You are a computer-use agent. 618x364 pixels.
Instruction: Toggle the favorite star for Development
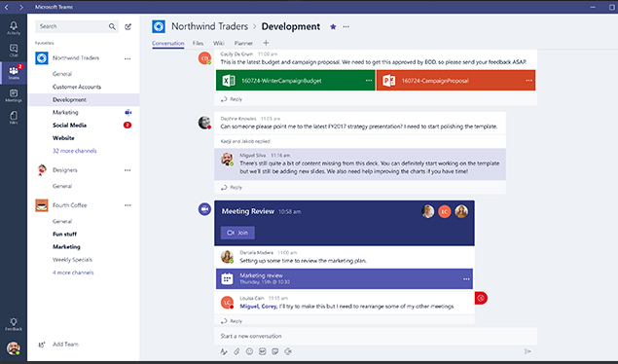(333, 27)
